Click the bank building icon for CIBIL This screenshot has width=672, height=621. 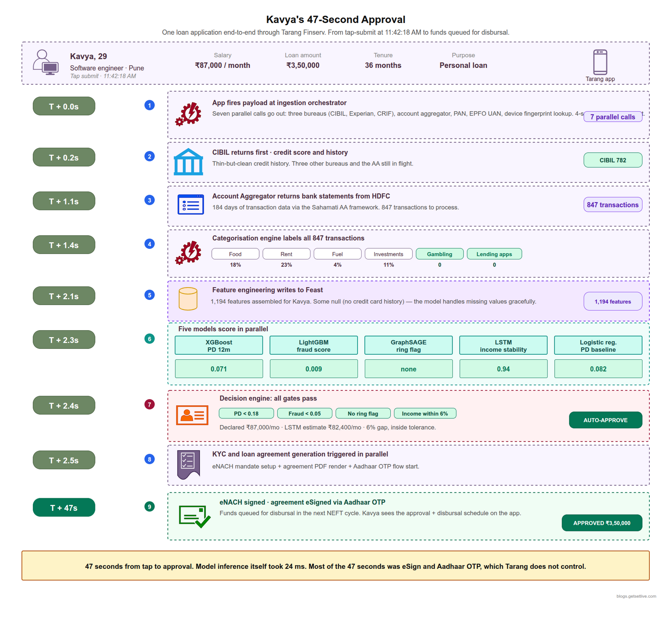[188, 162]
